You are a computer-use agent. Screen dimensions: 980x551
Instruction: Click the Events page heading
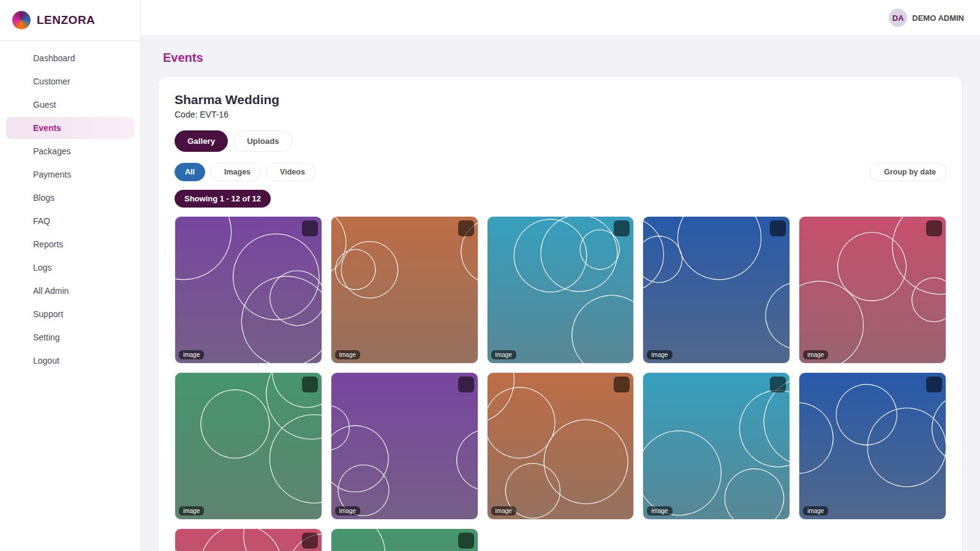pyautogui.click(x=183, y=58)
